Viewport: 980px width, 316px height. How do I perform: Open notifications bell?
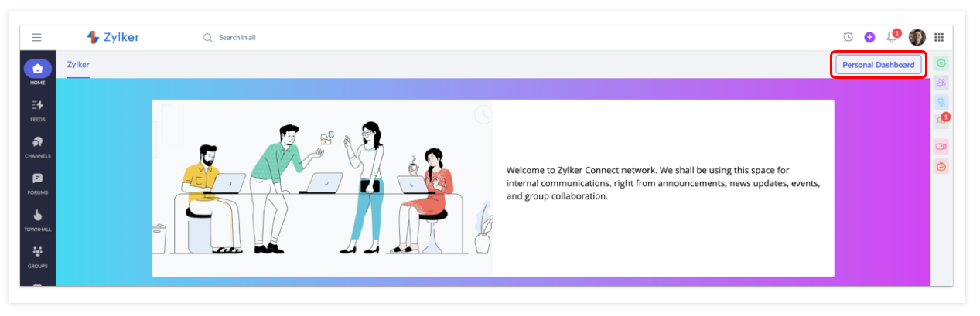pyautogui.click(x=892, y=36)
